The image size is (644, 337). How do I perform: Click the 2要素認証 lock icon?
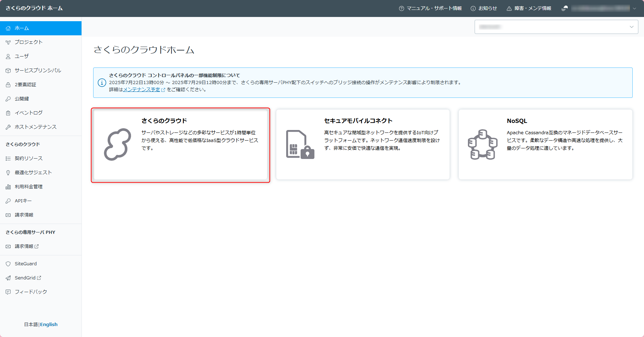click(8, 84)
